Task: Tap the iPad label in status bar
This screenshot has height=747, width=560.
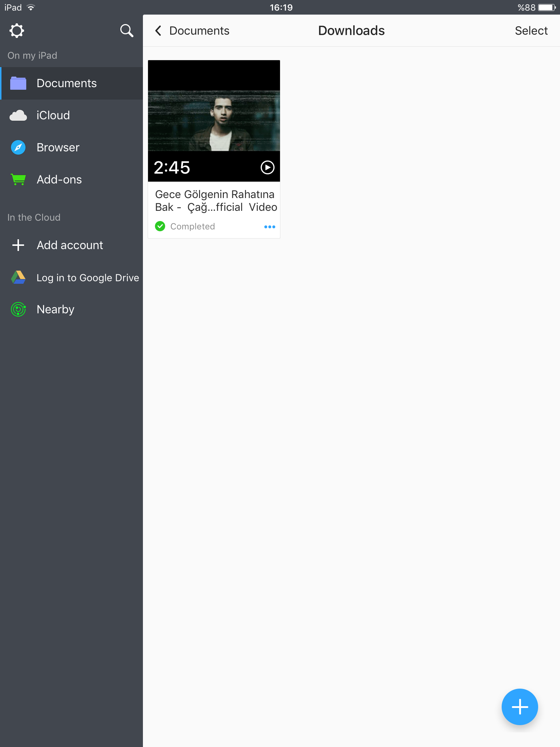Action: [13, 8]
